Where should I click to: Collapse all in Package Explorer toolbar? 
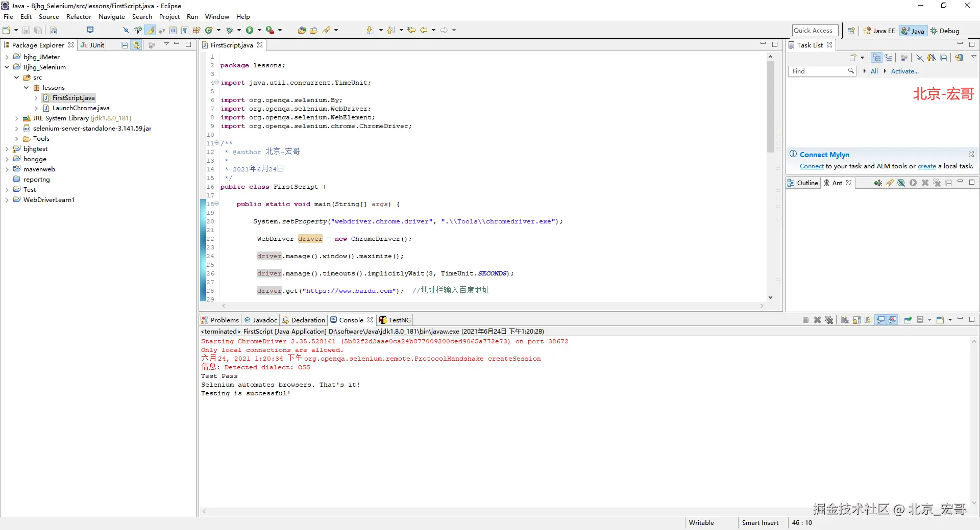point(124,45)
